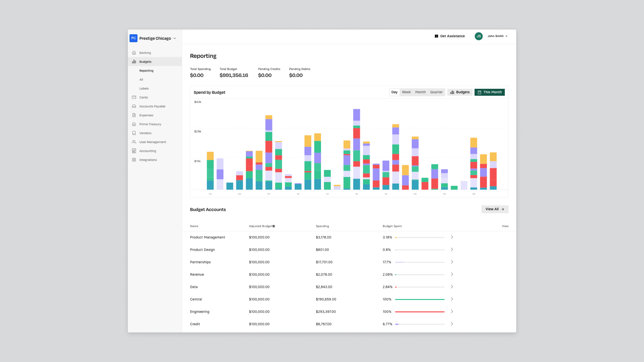Click the User Management people icon
Image resolution: width=644 pixels, height=362 pixels.
point(134,142)
